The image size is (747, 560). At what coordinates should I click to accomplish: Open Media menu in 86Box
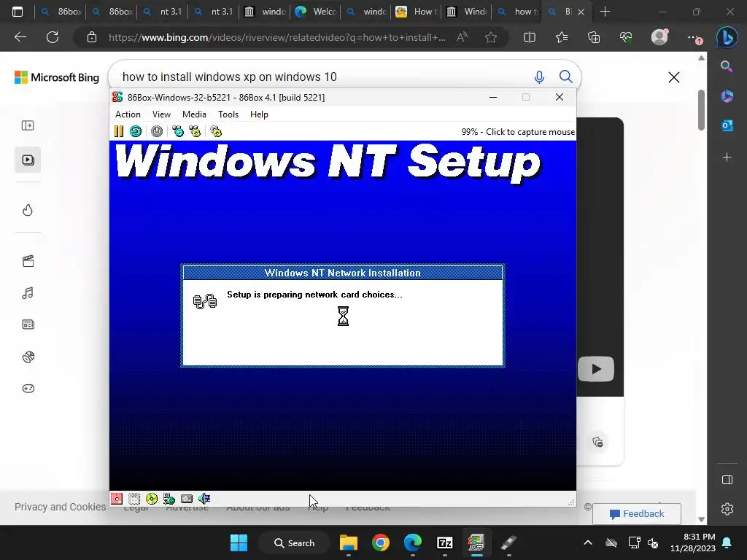194,114
